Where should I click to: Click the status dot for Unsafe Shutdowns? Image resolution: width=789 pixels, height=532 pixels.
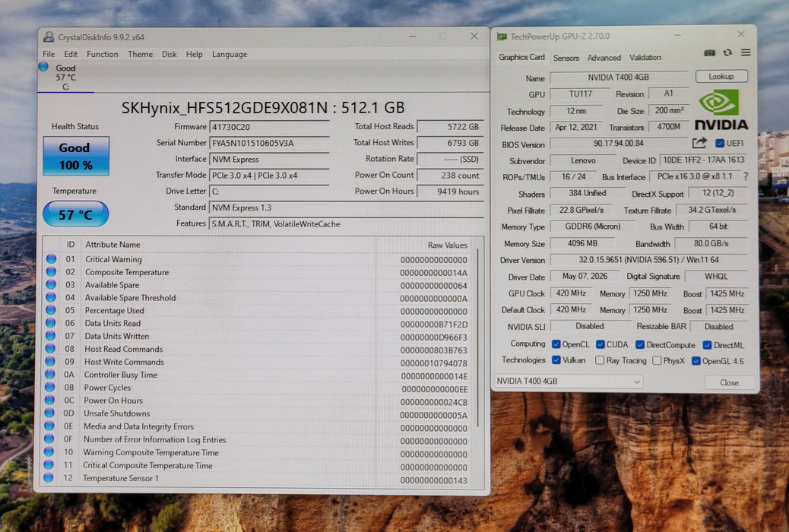pyautogui.click(x=49, y=413)
